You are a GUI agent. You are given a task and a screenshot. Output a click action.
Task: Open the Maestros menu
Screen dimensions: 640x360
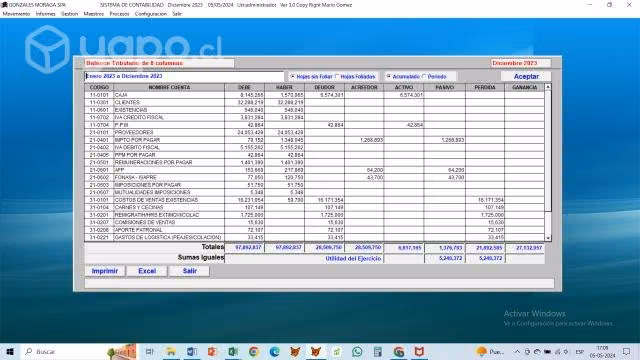coord(93,14)
